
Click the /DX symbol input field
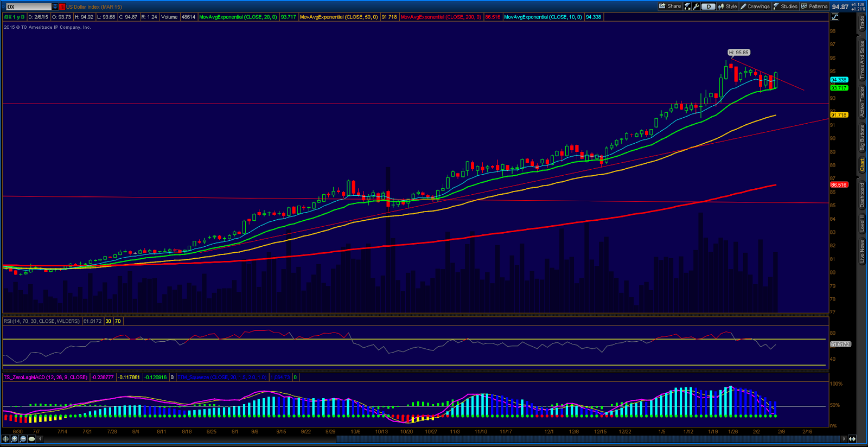pyautogui.click(x=29, y=7)
